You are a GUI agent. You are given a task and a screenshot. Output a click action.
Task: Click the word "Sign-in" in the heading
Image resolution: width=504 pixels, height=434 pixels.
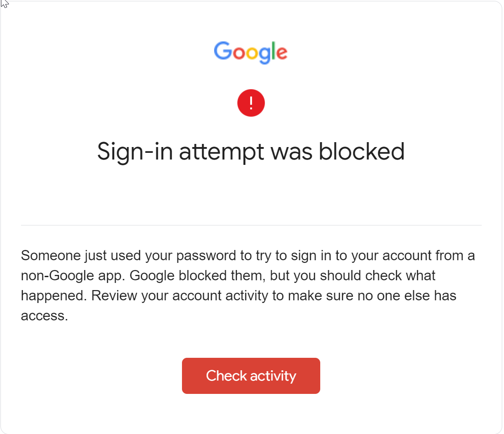135,151
